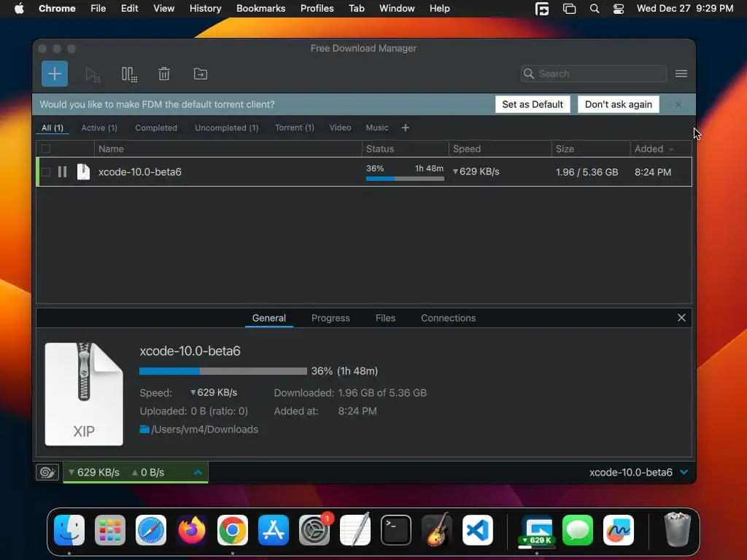Select the All (1) filter tab
Image resolution: width=747 pixels, height=560 pixels.
tap(53, 128)
